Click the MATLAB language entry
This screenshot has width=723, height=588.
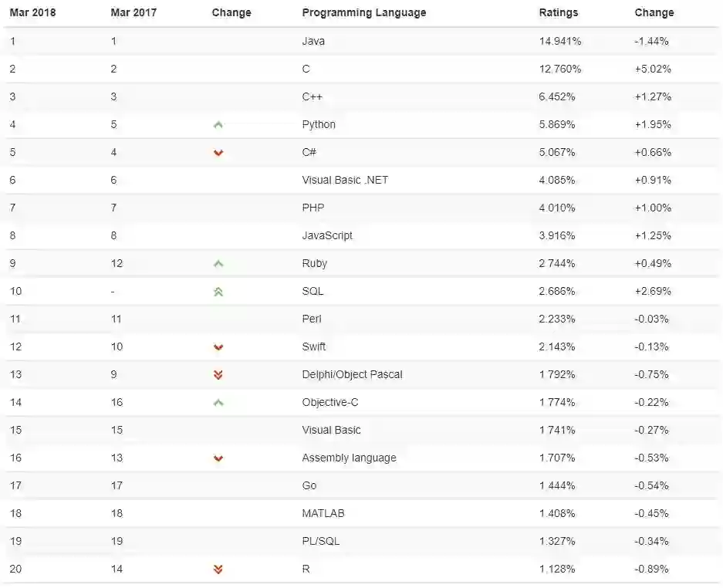(323, 513)
